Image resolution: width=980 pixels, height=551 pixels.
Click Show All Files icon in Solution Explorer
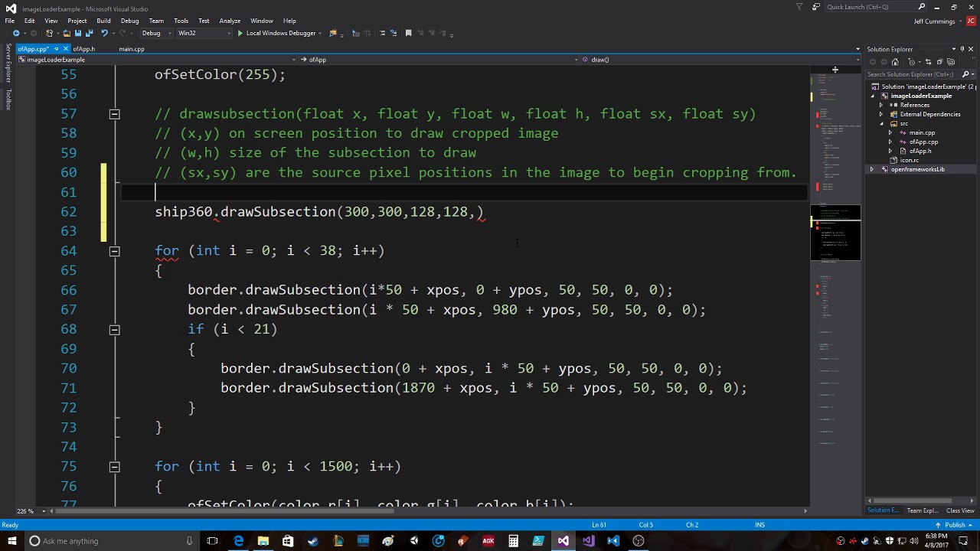point(951,62)
